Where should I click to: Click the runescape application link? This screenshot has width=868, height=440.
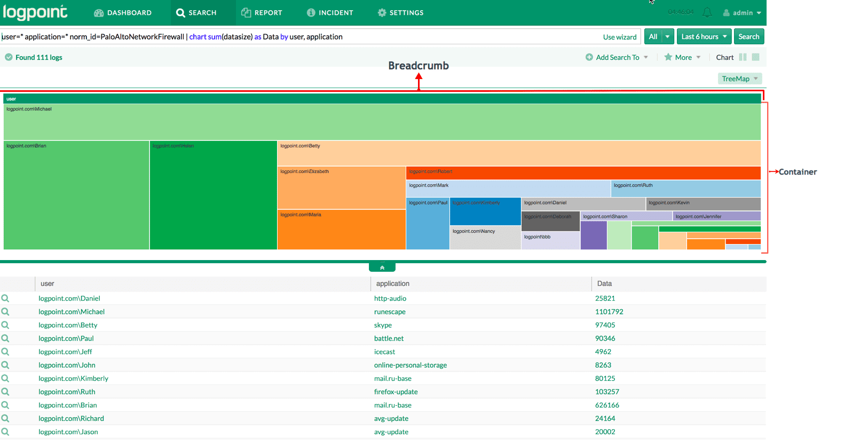click(x=390, y=312)
